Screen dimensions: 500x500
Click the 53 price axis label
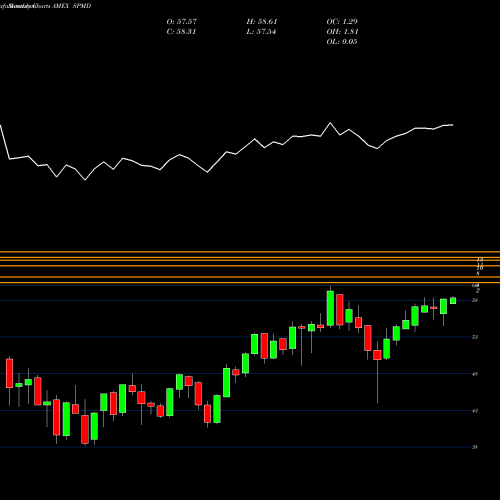coord(475,337)
